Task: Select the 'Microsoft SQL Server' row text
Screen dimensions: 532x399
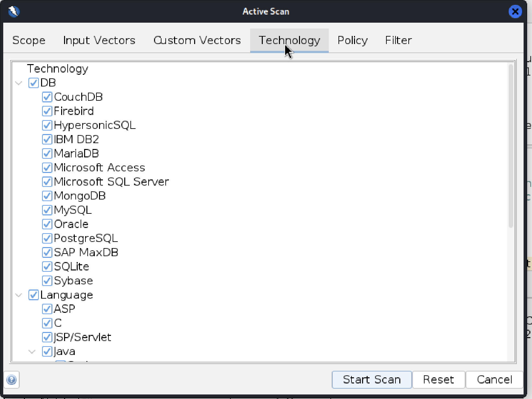Action: (x=111, y=182)
